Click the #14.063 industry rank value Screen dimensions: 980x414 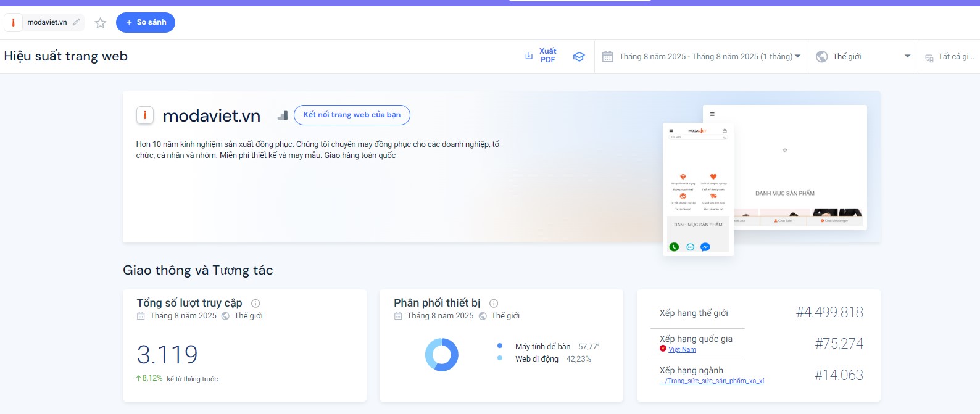839,375
